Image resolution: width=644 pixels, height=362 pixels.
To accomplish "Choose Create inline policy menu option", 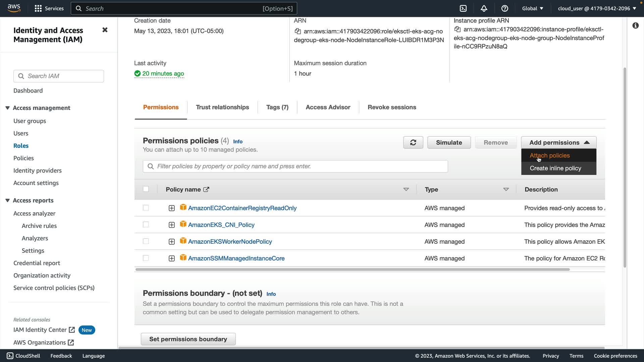I will [x=555, y=168].
